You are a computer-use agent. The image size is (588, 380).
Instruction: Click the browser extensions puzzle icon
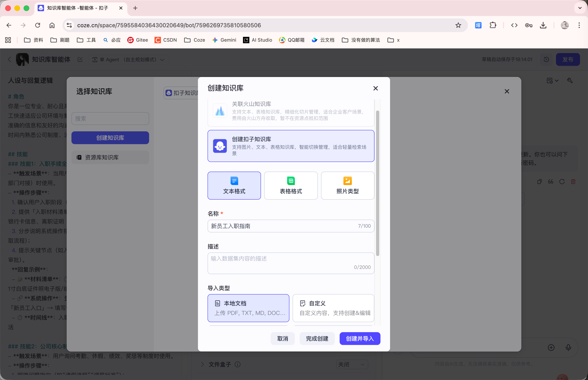point(493,25)
